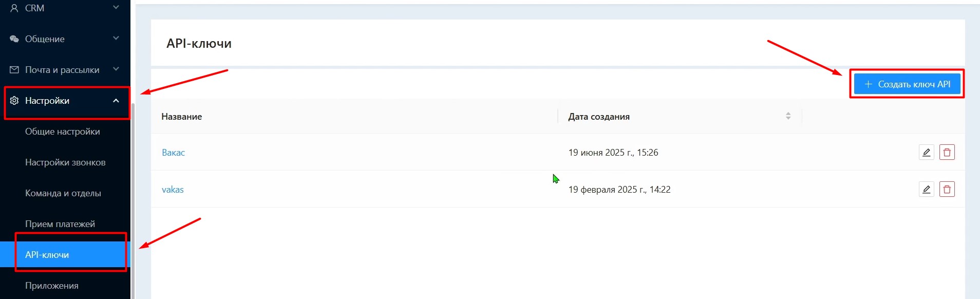Click the sidebar vertical scrollbar
Viewport: 980px width, 299px height.
coord(133,200)
